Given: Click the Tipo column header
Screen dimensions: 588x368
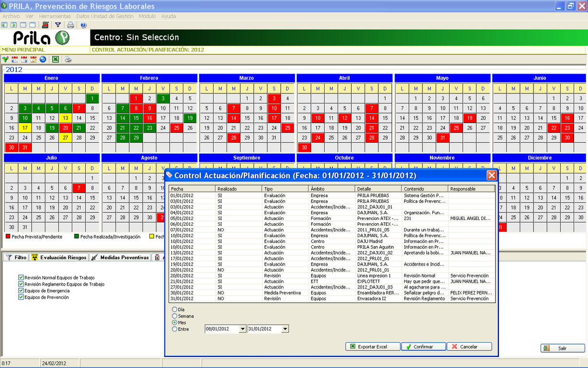Looking at the screenshot, I should 285,189.
